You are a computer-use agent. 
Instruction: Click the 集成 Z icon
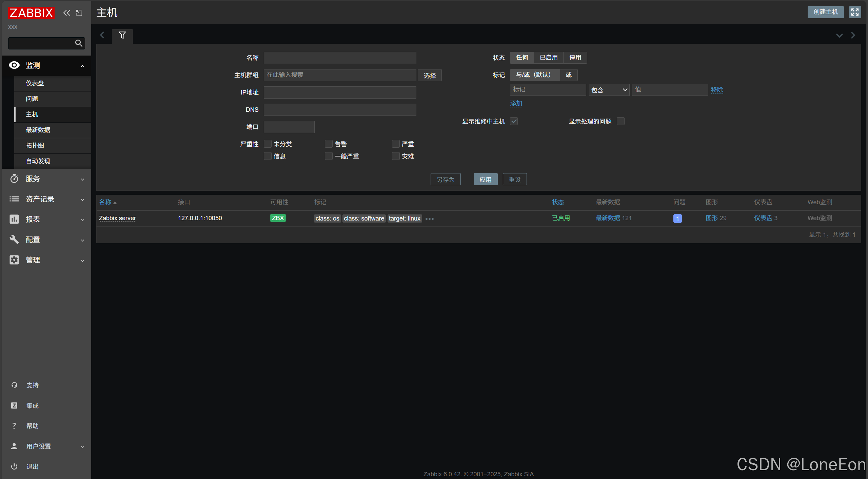click(14, 405)
